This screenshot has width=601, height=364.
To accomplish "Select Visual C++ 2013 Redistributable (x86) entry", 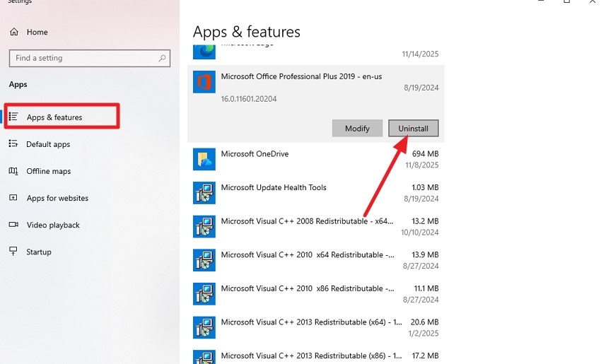I will pyautogui.click(x=311, y=356).
